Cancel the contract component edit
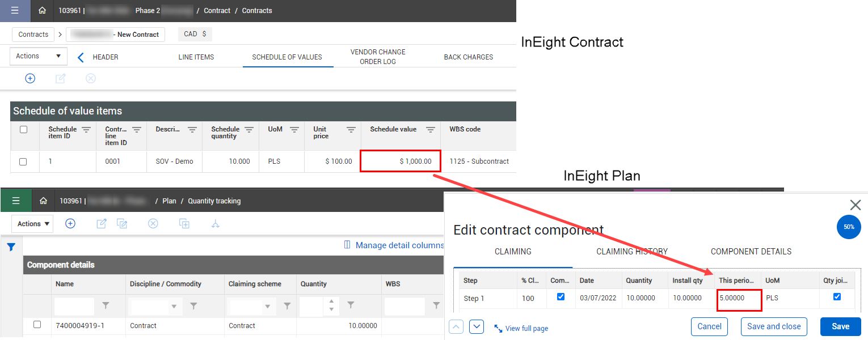The width and height of the screenshot is (868, 340). (x=710, y=326)
